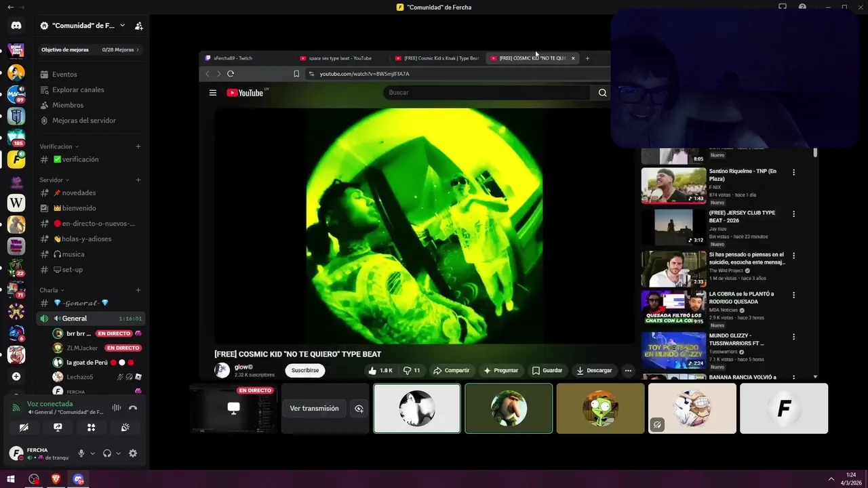Open YouTube hamburger menu in the stream

pos(213,93)
